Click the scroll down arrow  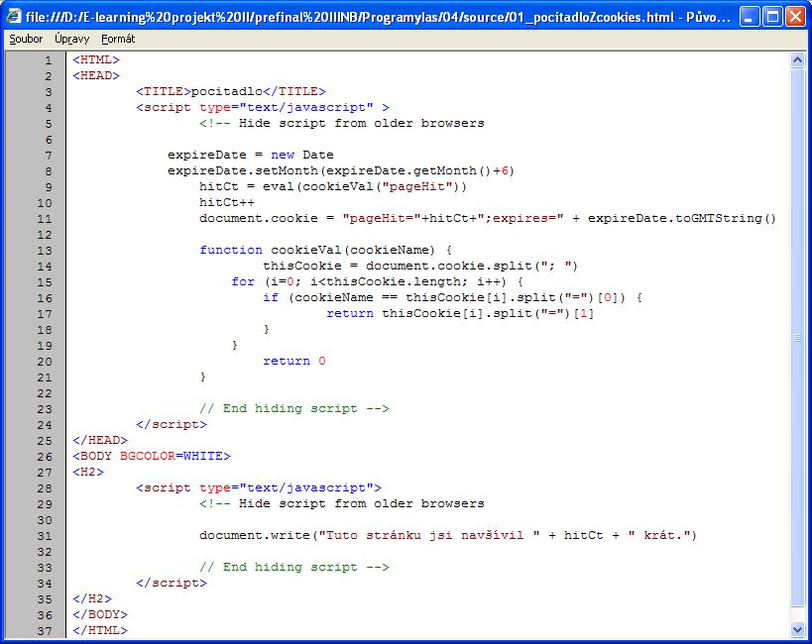(797, 629)
